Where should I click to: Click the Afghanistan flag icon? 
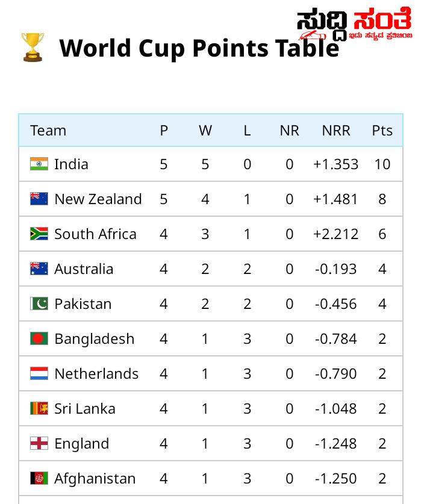click(x=39, y=478)
